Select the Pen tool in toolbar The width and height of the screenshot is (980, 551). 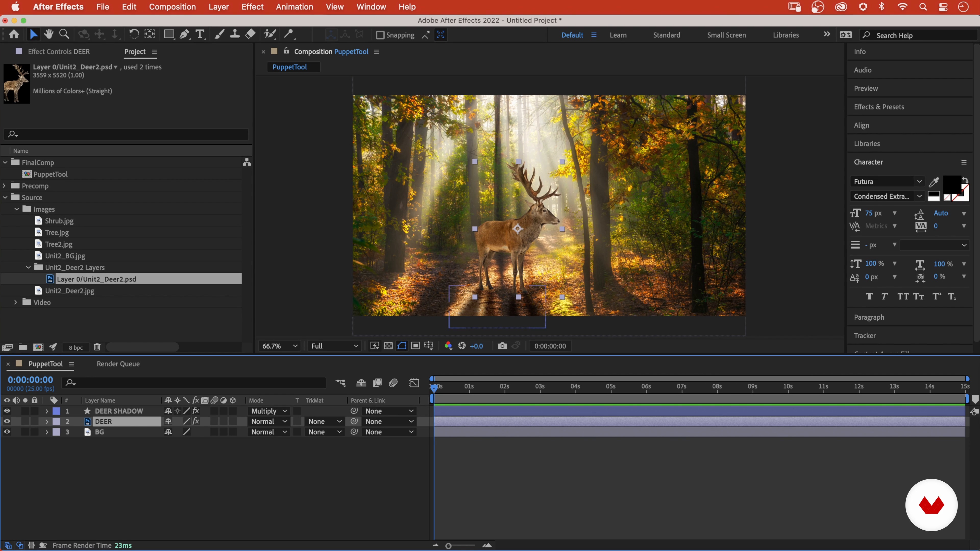point(185,35)
